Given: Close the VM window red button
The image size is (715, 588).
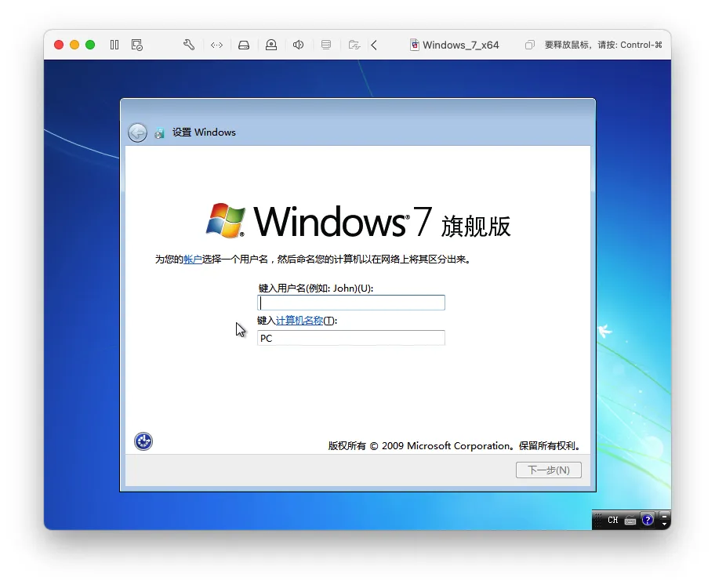Looking at the screenshot, I should (x=59, y=45).
